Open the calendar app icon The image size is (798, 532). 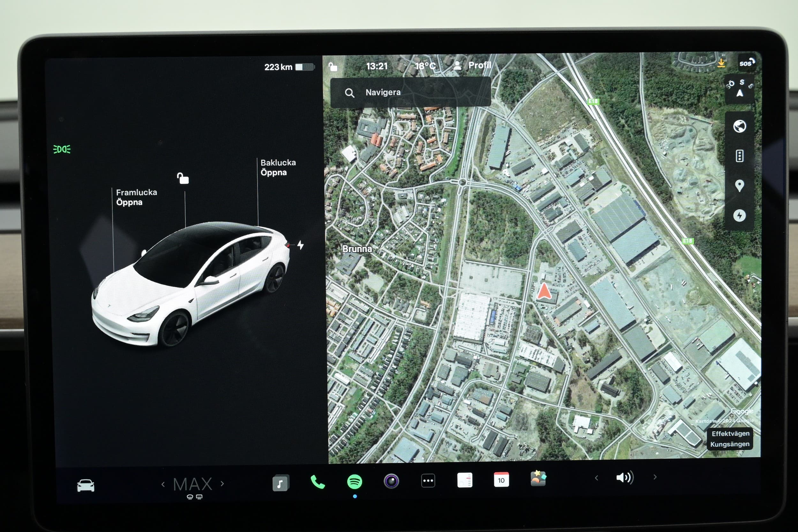click(x=501, y=480)
